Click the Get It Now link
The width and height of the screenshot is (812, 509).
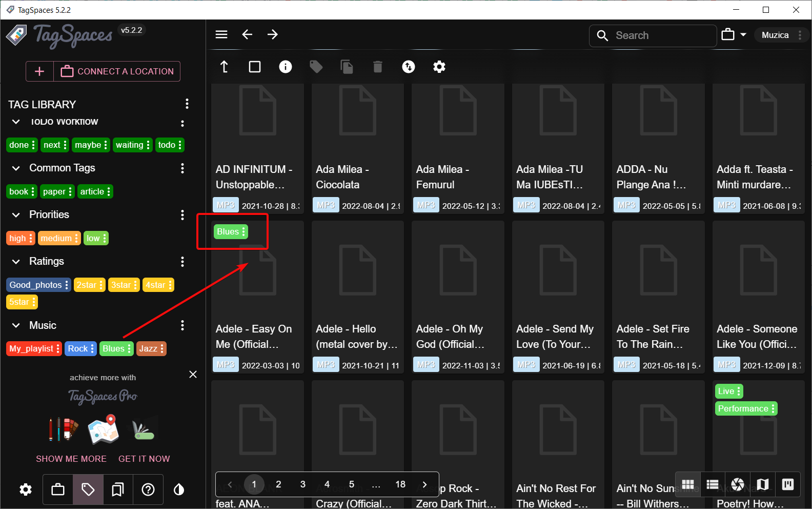[144, 459]
